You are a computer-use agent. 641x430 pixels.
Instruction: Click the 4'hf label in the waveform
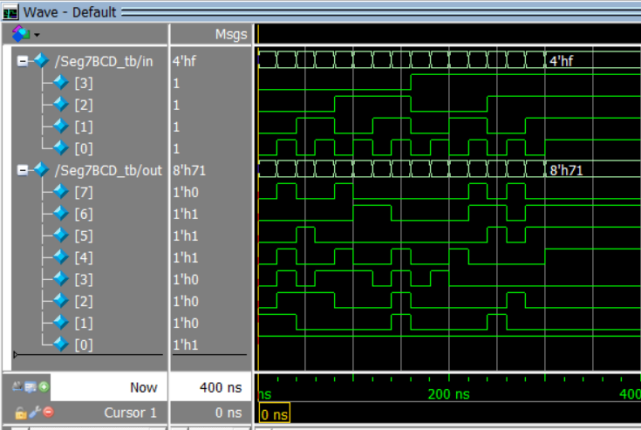[x=561, y=61]
